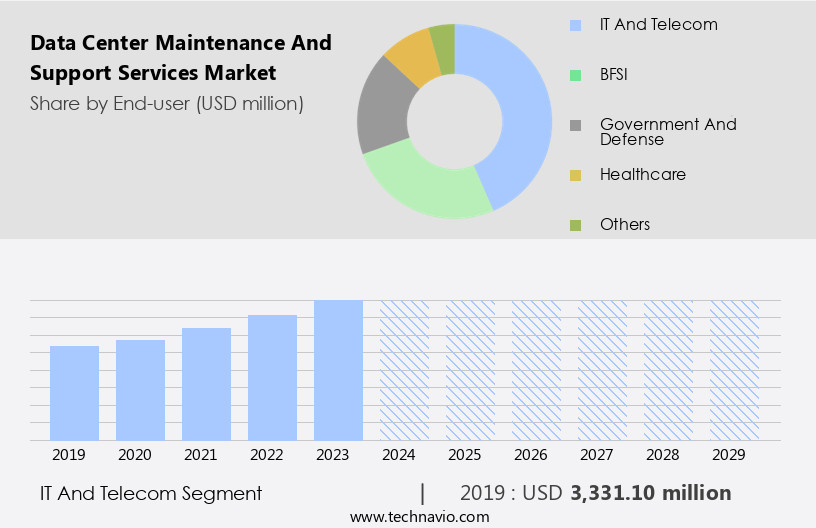This screenshot has width=816, height=528.
Task: Click the IT And Telecom Segment caption
Action: (x=151, y=493)
